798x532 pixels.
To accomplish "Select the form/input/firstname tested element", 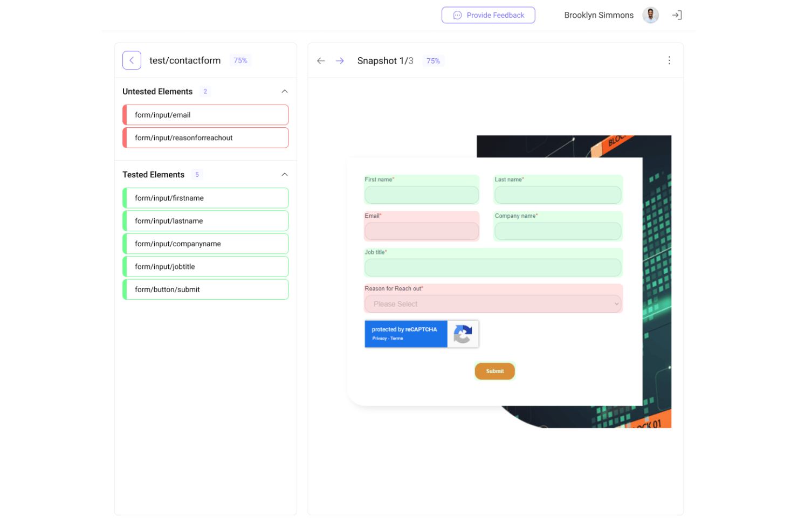I will pos(205,198).
